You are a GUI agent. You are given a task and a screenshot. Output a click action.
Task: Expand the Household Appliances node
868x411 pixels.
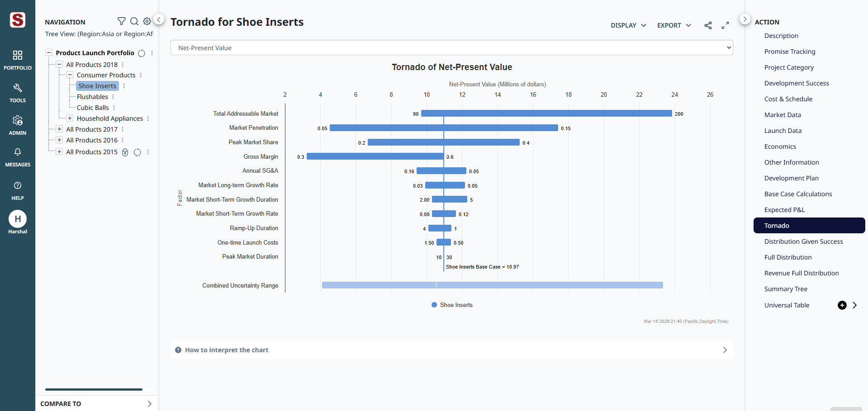click(70, 118)
